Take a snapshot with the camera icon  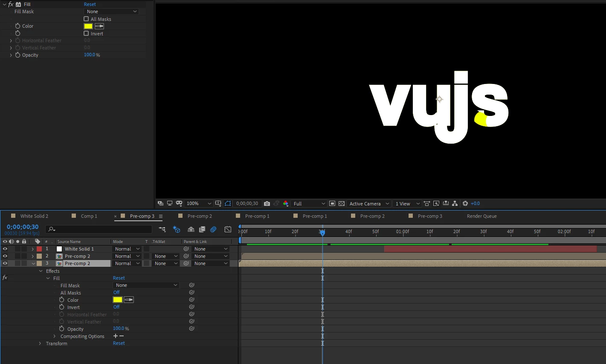click(267, 203)
